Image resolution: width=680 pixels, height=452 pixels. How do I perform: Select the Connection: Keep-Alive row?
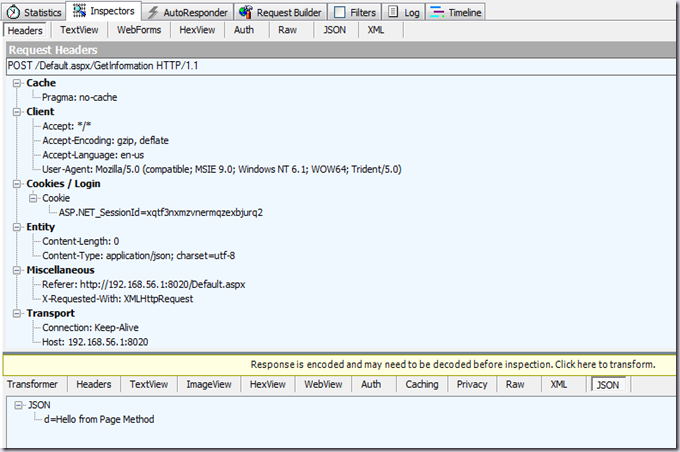pos(90,328)
